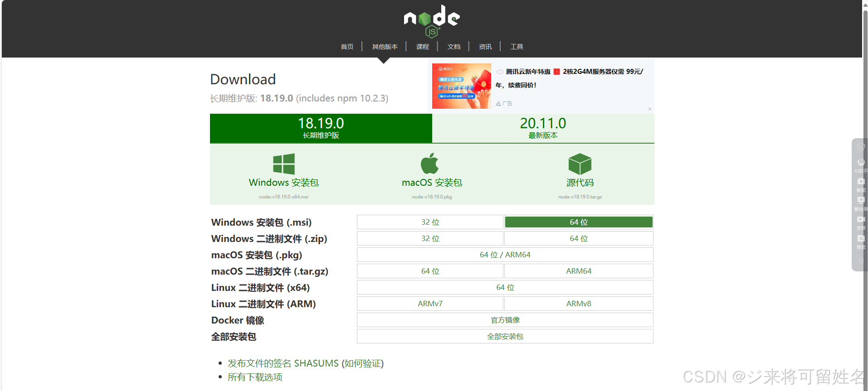Click node-v18.19.0.tar.gz filename text
Image resolution: width=868 pixels, height=391 pixels.
[580, 197]
